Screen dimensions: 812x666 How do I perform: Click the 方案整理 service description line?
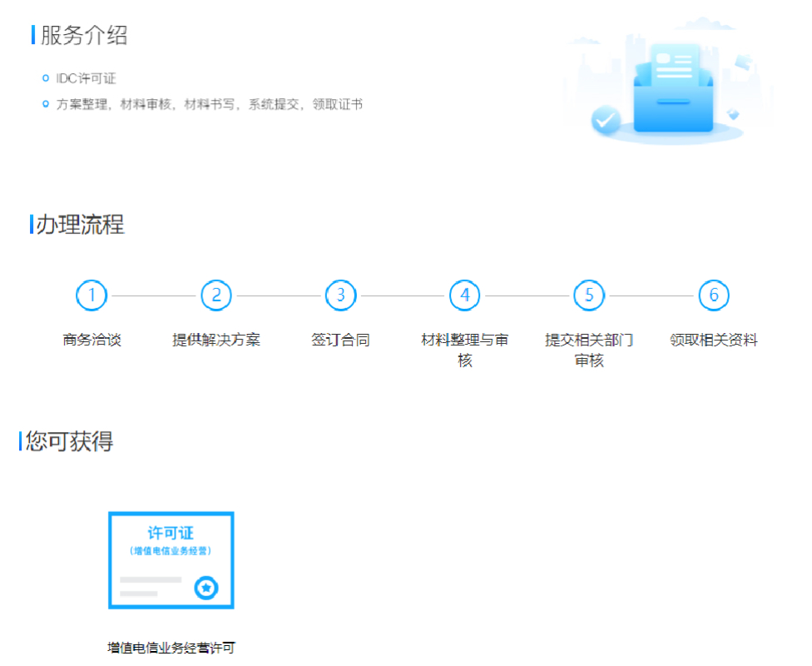[x=209, y=104]
